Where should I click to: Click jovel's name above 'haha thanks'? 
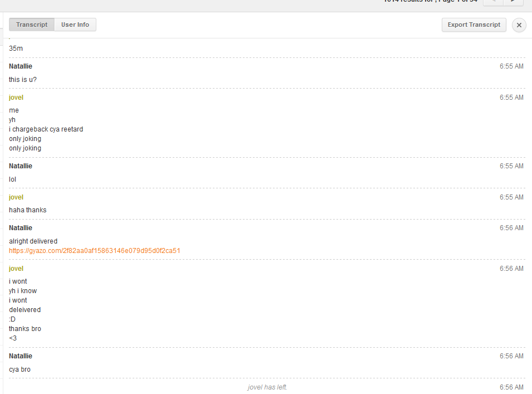click(x=16, y=197)
